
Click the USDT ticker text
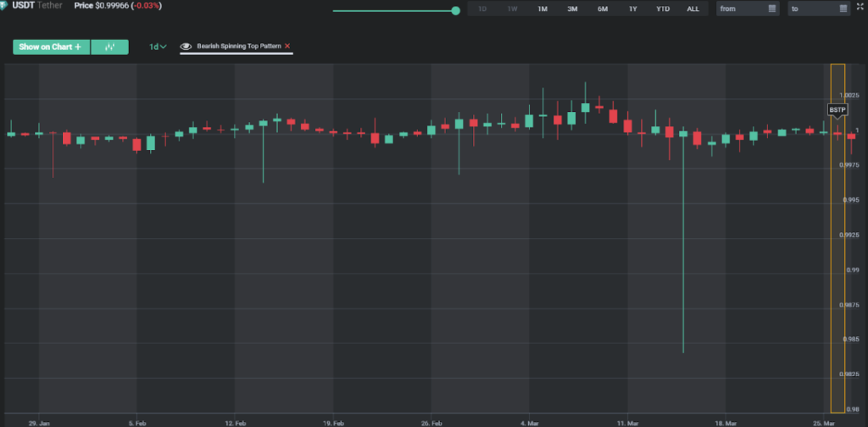tap(23, 6)
